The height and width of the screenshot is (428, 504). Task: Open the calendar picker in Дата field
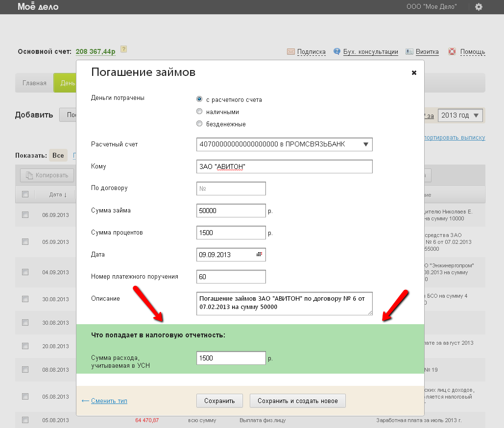coord(259,255)
